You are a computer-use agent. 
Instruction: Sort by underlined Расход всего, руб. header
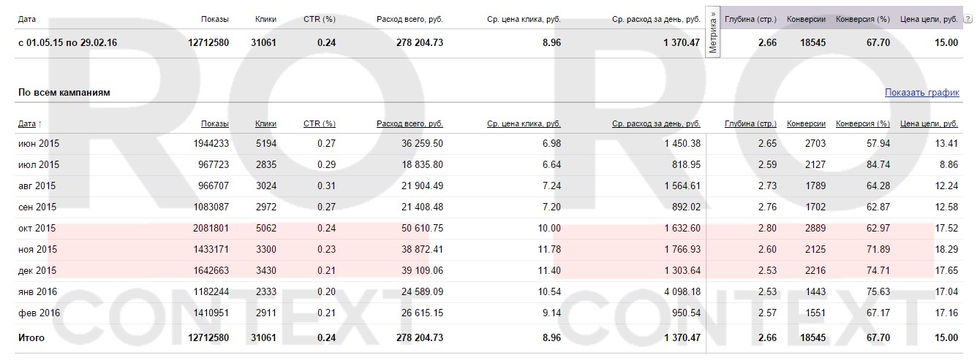(x=410, y=124)
